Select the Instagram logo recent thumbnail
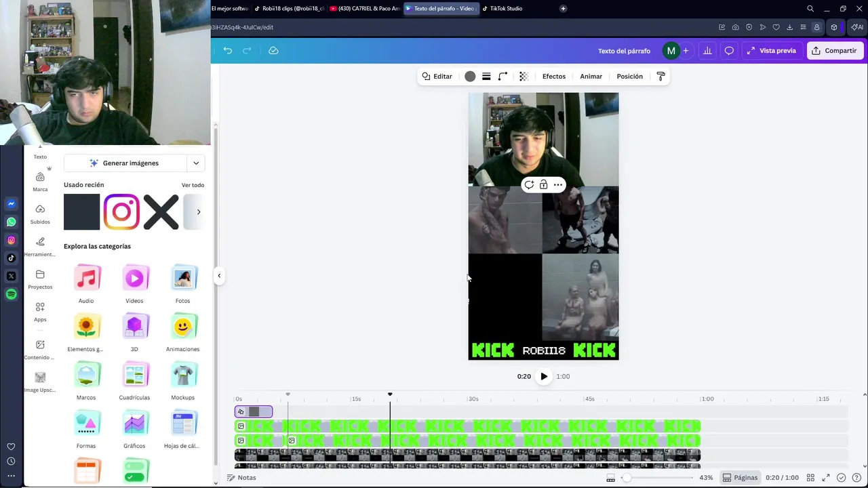Screen dimensions: 868x488 pos(121,212)
